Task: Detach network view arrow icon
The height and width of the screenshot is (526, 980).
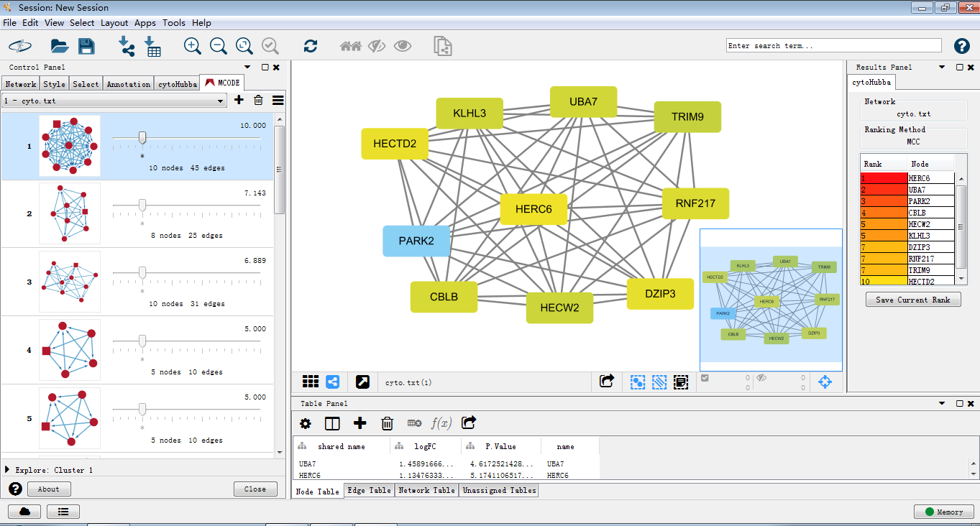Action: click(363, 382)
